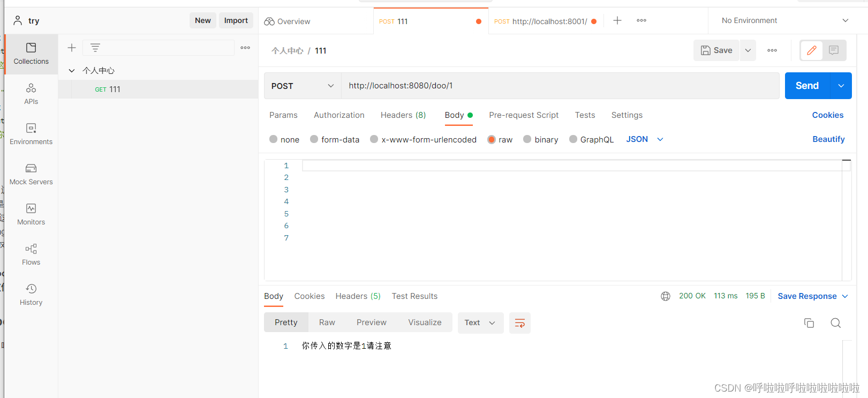The image size is (868, 398).
Task: Click the Save button
Action: (x=716, y=50)
